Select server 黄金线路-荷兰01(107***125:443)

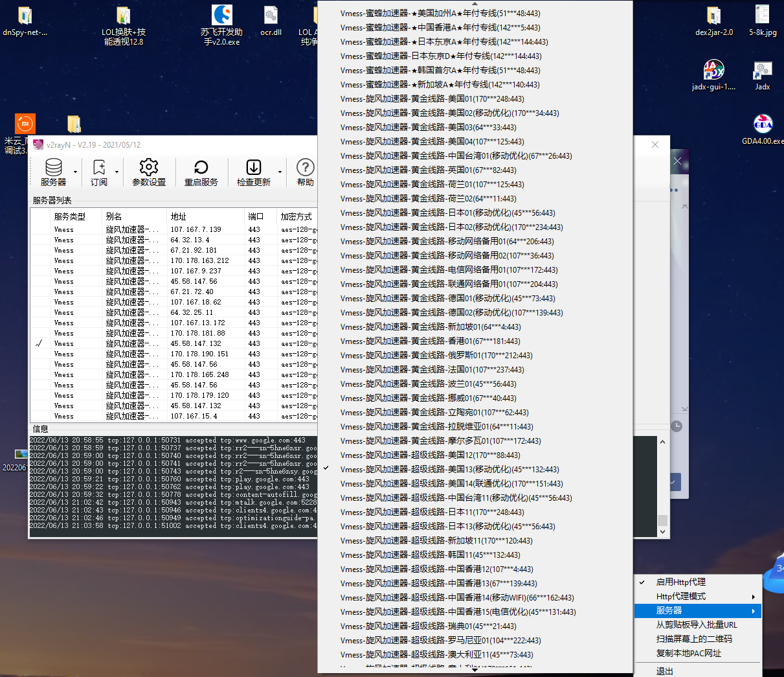475,184
